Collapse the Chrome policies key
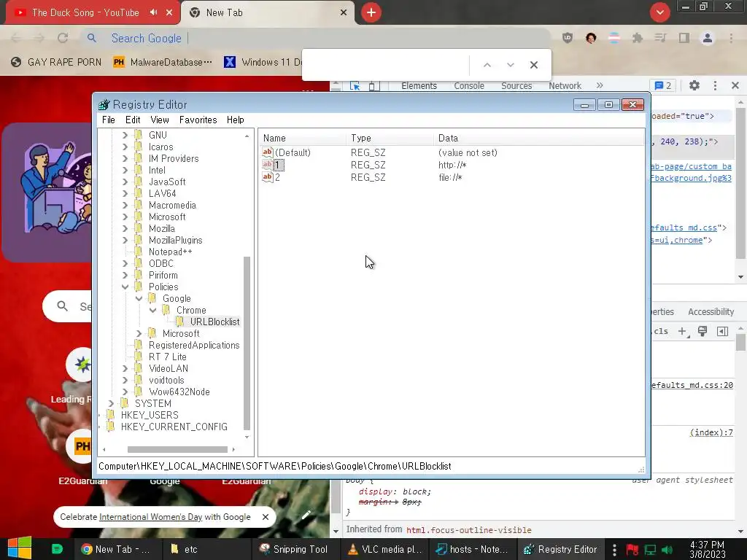 [152, 310]
